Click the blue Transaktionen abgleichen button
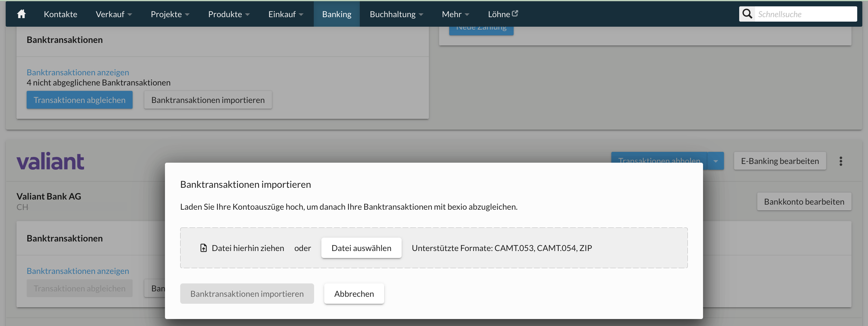The image size is (868, 326). pos(80,100)
